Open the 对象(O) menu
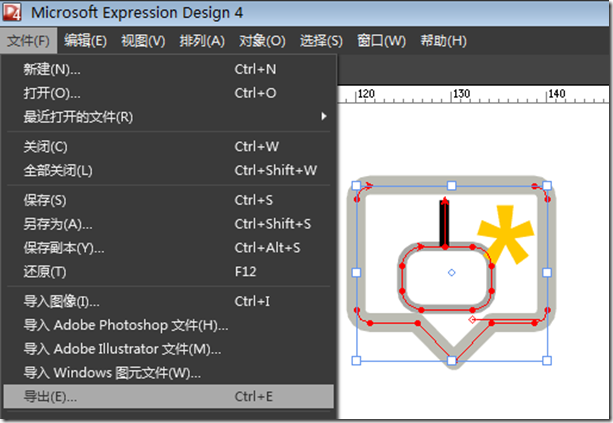The height and width of the screenshot is (423, 613). [x=262, y=41]
